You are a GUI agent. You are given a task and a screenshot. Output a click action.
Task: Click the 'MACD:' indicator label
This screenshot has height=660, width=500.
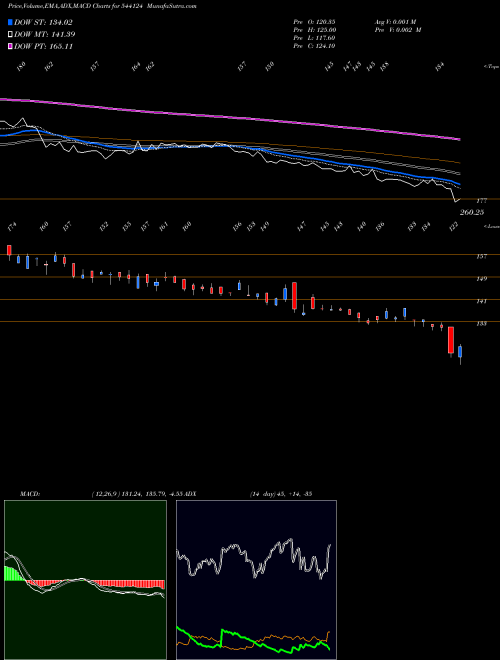click(x=30, y=494)
